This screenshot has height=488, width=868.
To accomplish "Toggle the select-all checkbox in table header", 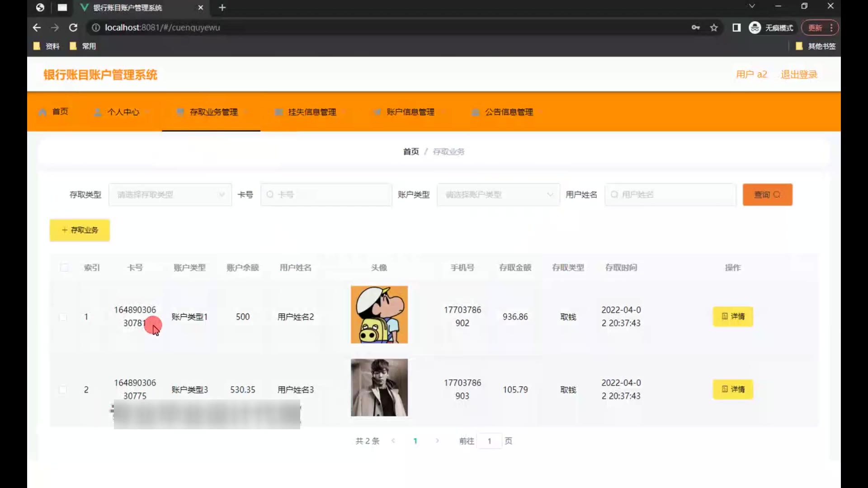I will click(64, 267).
